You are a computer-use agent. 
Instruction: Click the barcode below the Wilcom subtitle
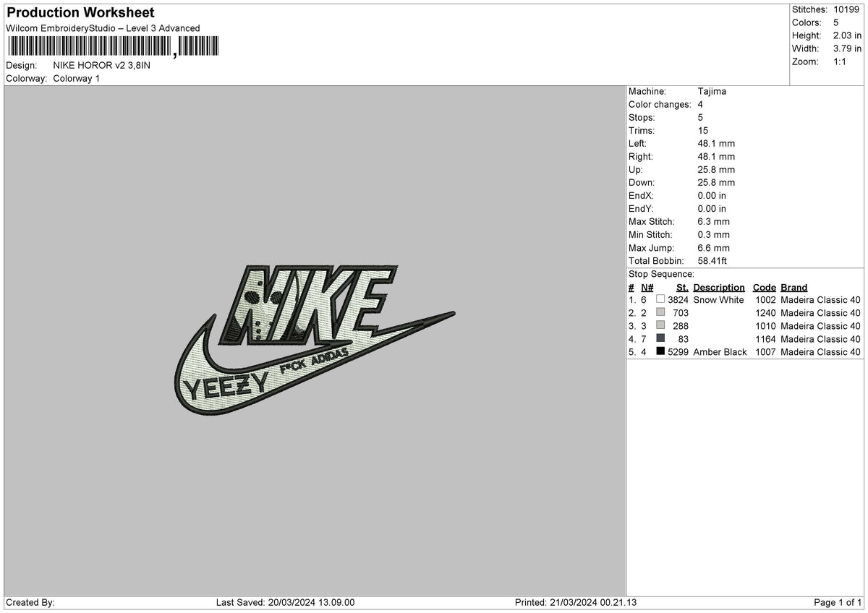(x=112, y=47)
